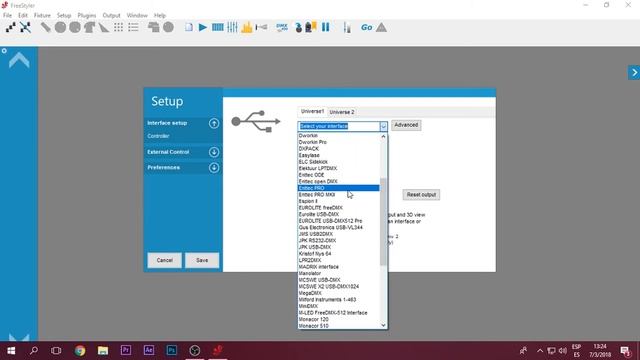
Task: Click the Windows Start button
Action: coord(11,350)
